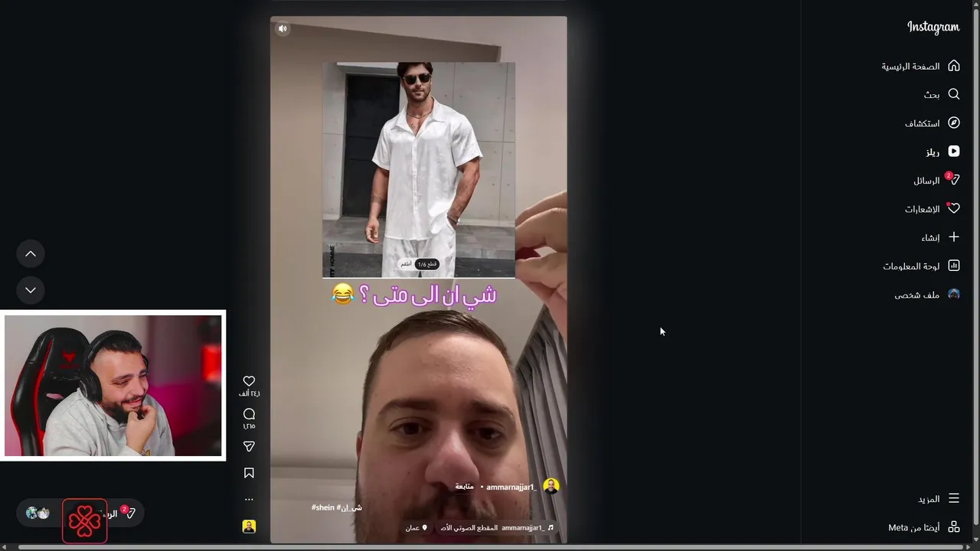Open the audio thumbnail below the action icons

(x=249, y=527)
